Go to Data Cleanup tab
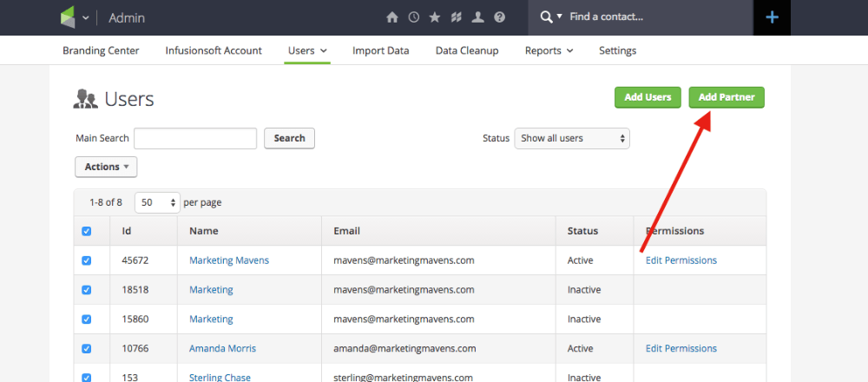Viewport: 868px width, 382px height. pyautogui.click(x=467, y=50)
